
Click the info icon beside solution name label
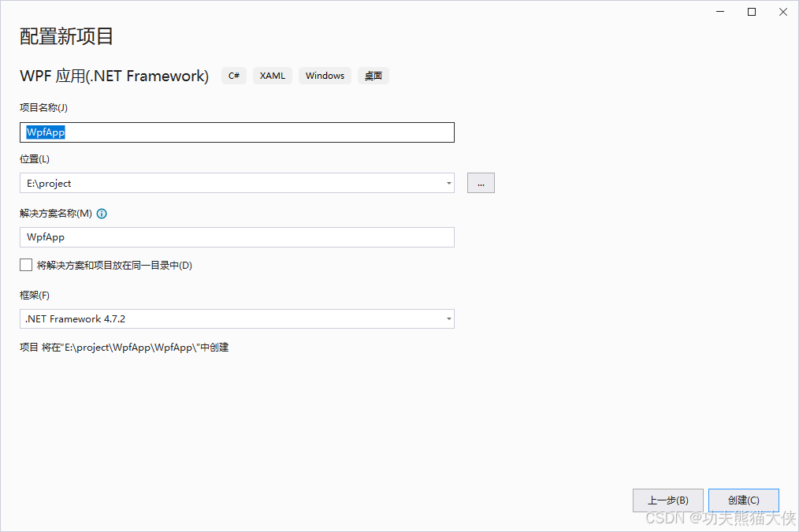coord(102,214)
